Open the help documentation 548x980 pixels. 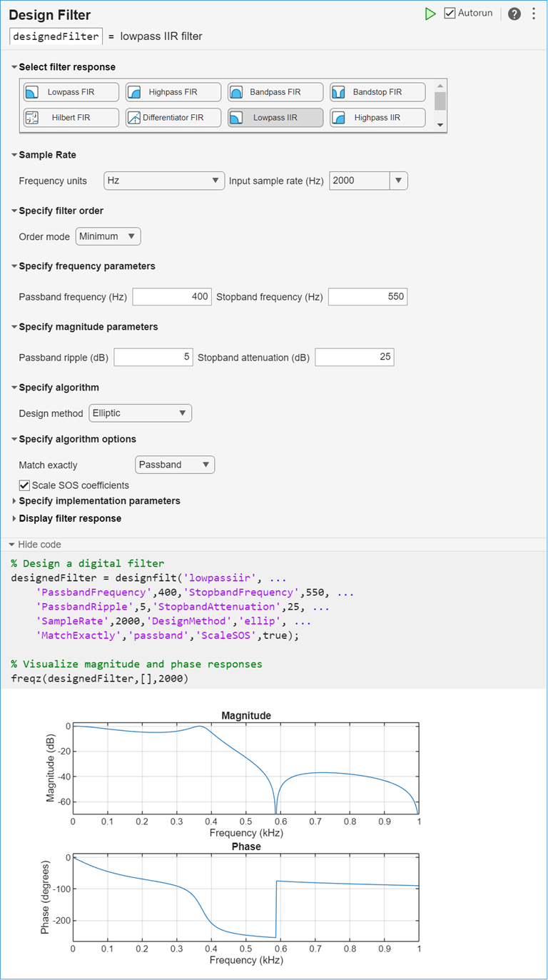pyautogui.click(x=514, y=13)
